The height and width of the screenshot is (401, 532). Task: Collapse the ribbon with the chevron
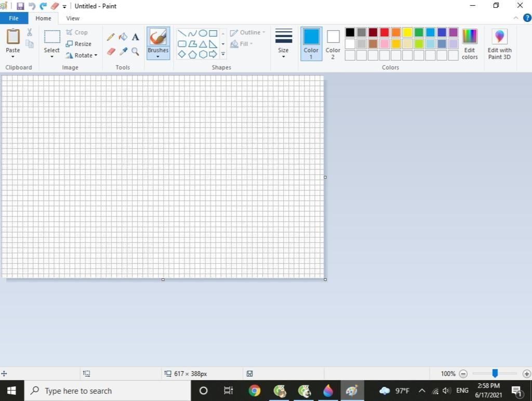pos(516,18)
